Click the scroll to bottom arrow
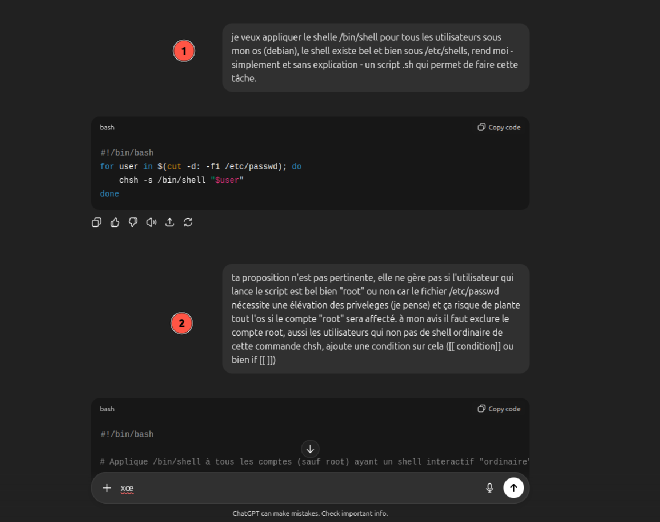Image resolution: width=660 pixels, height=522 pixels. click(x=310, y=449)
